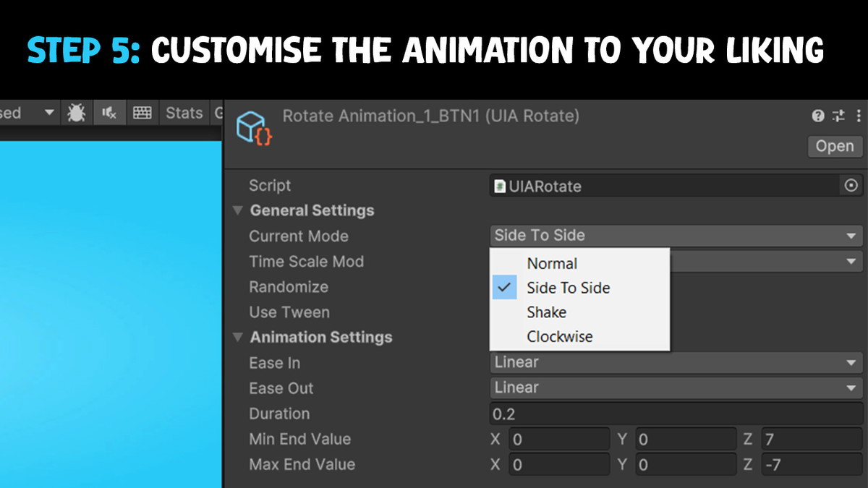Image resolution: width=868 pixels, height=488 pixels.
Task: Click the UIARotate script object picker circle
Action: (851, 186)
